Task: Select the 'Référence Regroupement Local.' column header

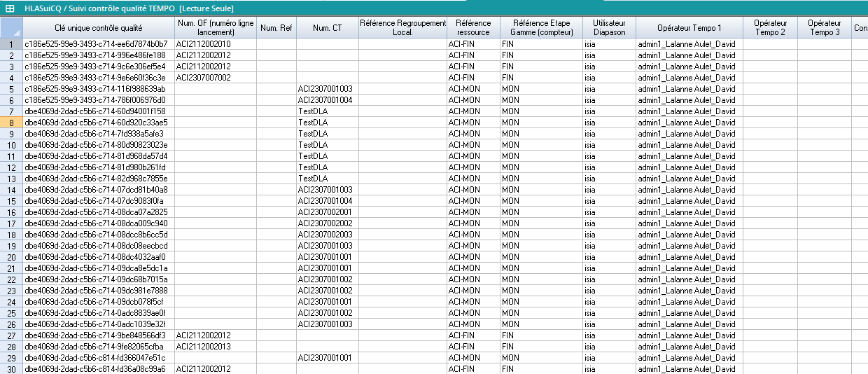Action: (402, 28)
